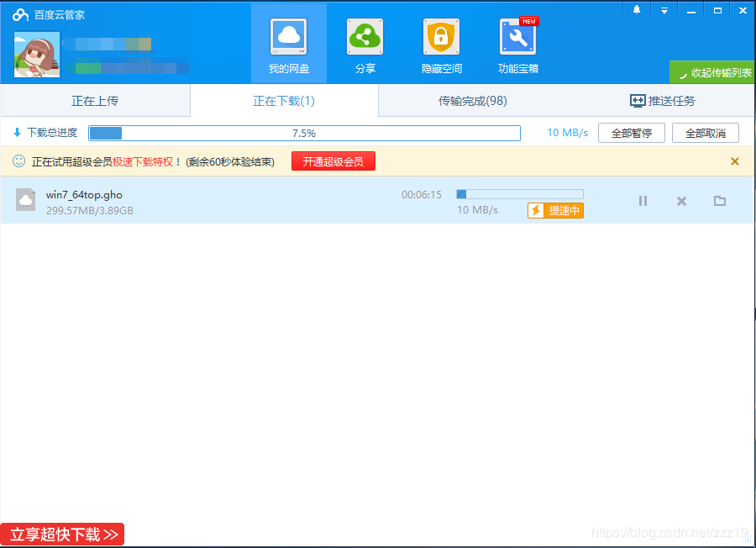Open the 分享 share icon

click(365, 37)
